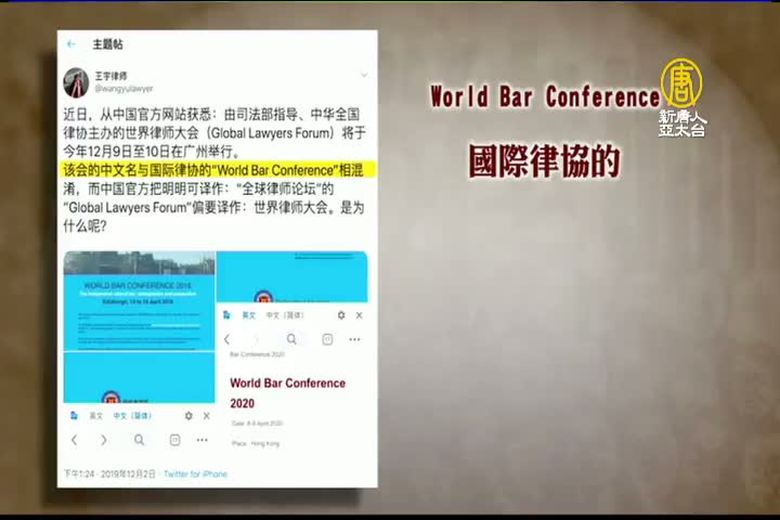780x520 pixels.
Task: Select 英文 tab in lower-left screenshot
Action: [x=96, y=416]
